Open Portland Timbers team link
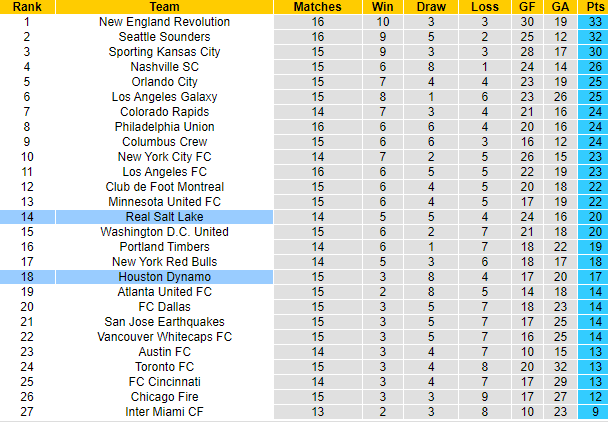608x422 pixels. click(164, 246)
